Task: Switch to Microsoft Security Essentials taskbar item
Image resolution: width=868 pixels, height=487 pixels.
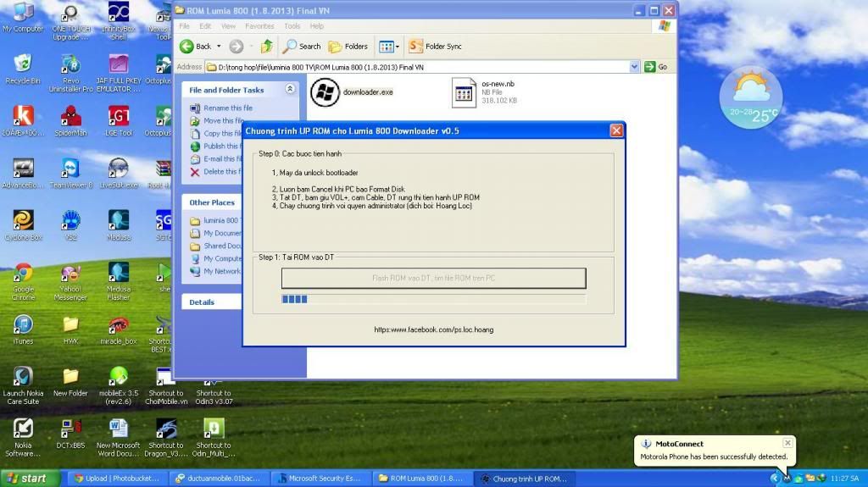Action: pos(320,479)
